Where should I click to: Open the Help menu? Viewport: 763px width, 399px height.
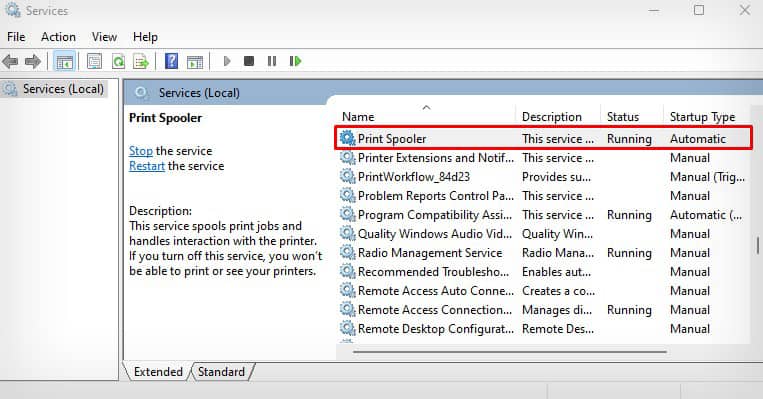145,37
